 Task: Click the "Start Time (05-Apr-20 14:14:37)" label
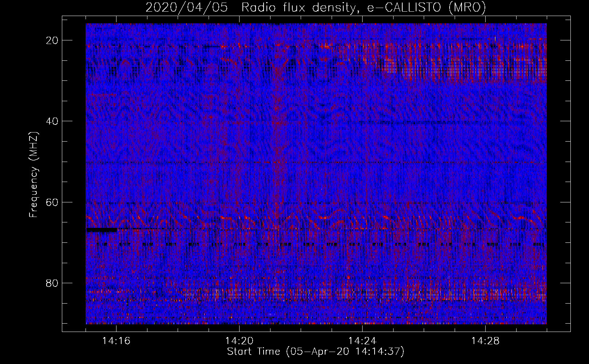316,352
